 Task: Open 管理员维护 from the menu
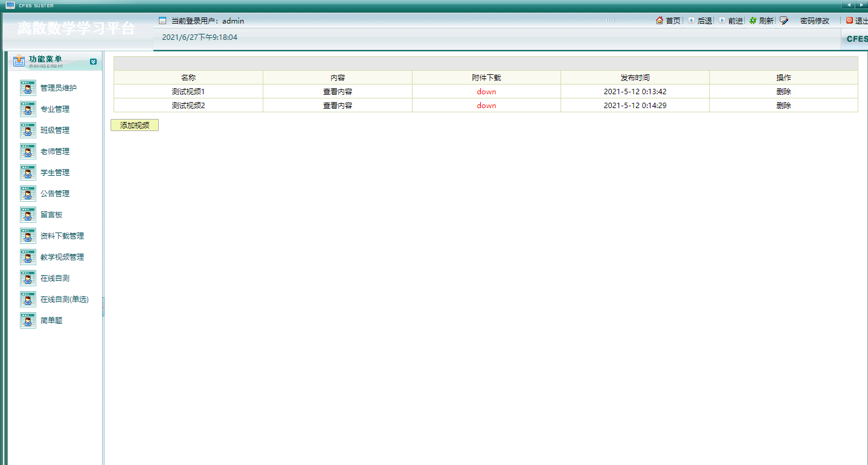(x=59, y=88)
